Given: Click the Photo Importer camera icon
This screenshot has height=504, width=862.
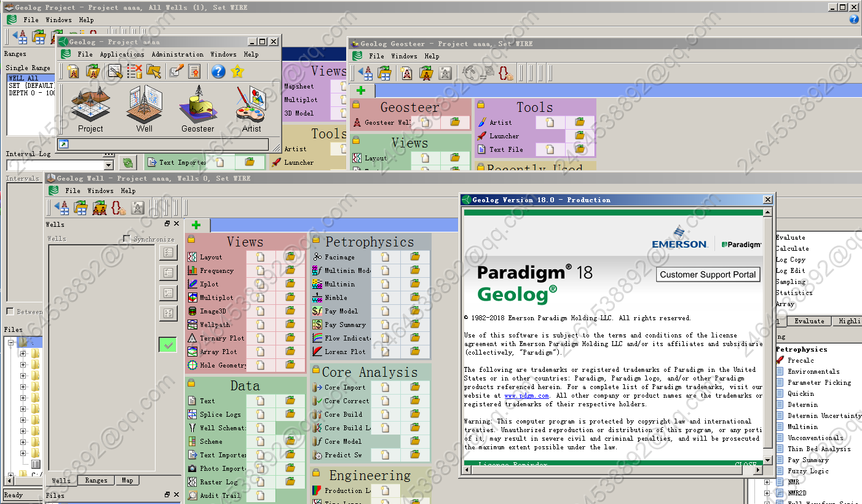Looking at the screenshot, I should click(x=193, y=468).
